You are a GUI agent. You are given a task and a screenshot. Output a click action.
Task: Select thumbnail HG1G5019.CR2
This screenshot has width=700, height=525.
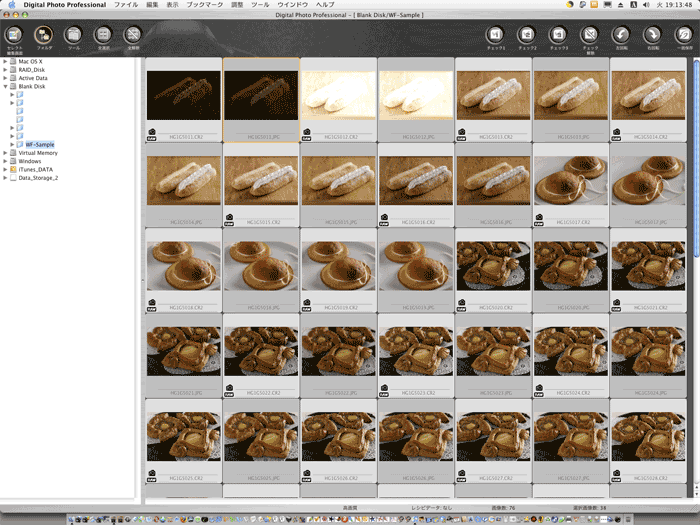(x=338, y=271)
